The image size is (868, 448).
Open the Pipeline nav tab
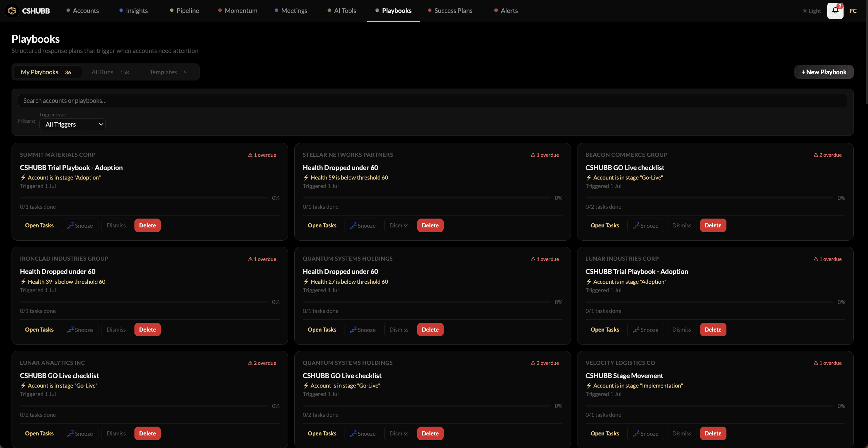tap(184, 11)
